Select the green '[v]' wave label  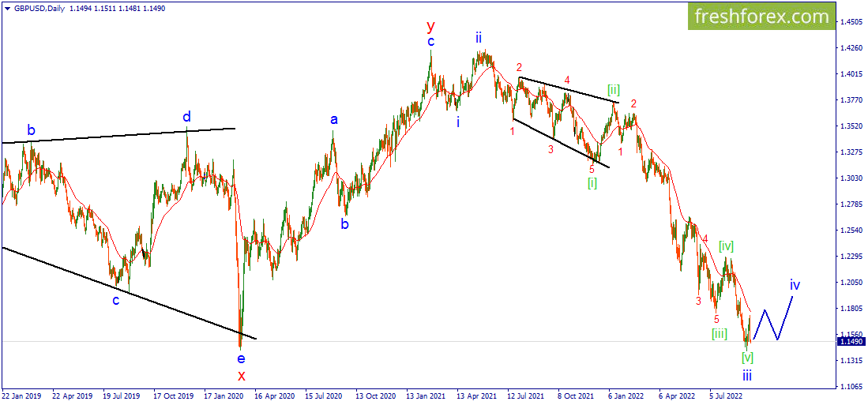click(748, 358)
